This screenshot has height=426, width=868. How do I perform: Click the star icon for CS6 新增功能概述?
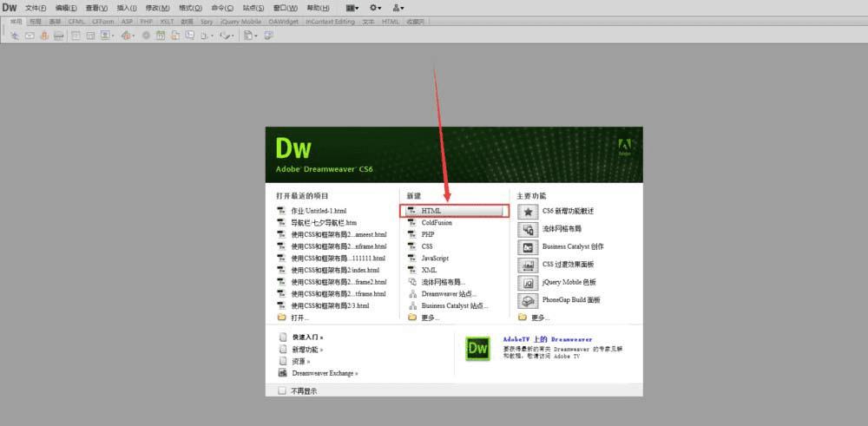(x=528, y=212)
